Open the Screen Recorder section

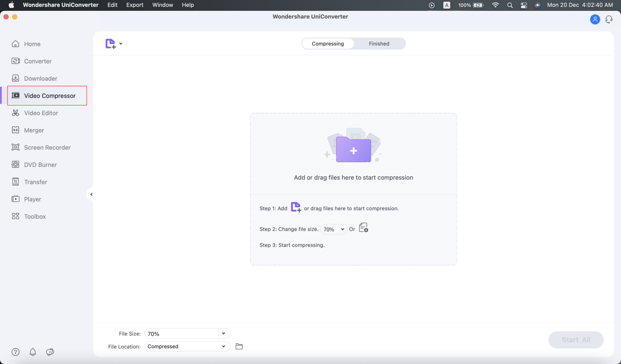point(41,147)
